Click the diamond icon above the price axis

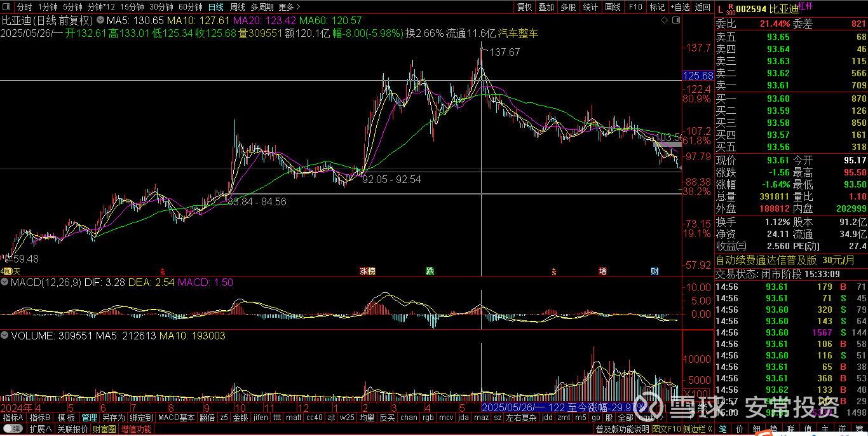[664, 20]
